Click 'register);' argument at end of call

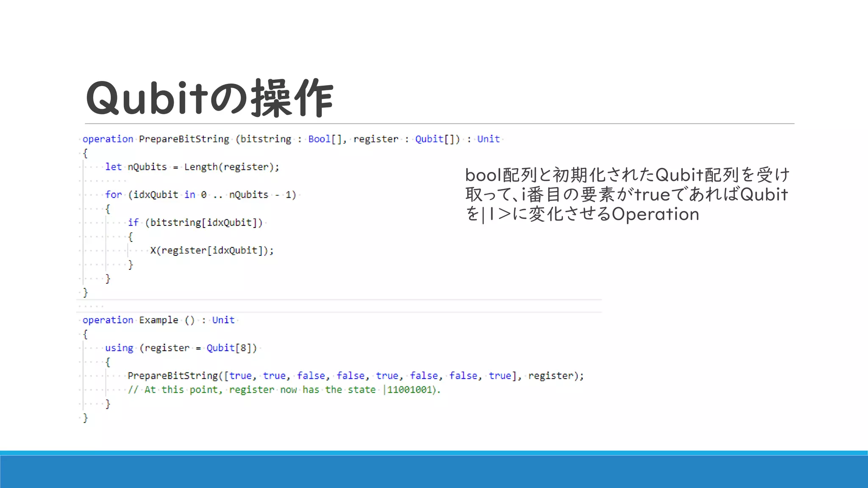[556, 376]
